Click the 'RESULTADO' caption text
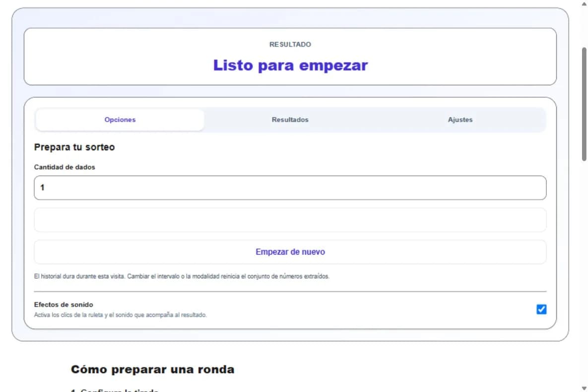The image size is (588, 392). [290, 45]
